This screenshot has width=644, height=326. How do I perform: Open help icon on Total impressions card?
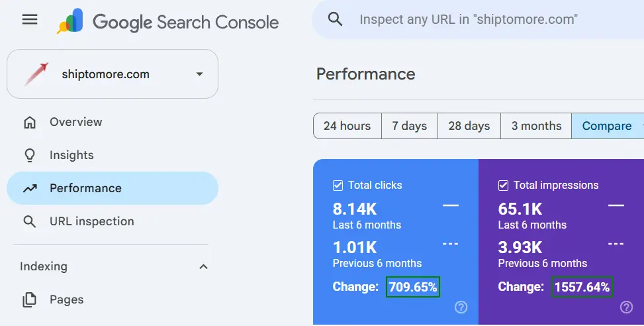click(x=626, y=307)
